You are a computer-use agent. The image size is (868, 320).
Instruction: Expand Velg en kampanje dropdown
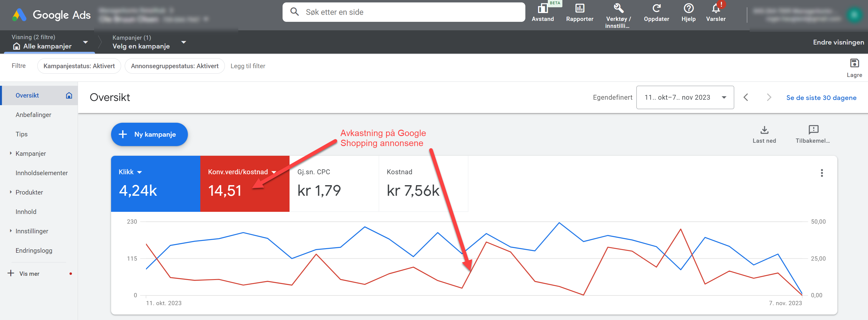tap(184, 42)
